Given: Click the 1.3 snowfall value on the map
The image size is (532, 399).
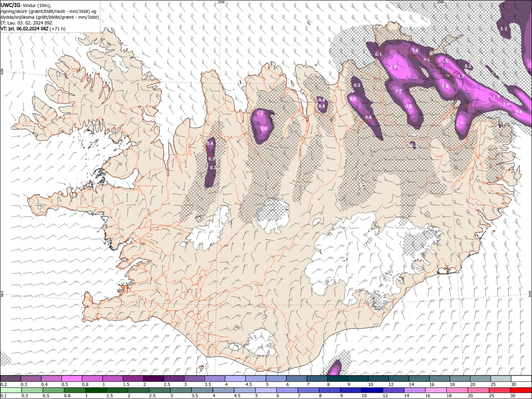Looking at the screenshot, I should point(461,76).
